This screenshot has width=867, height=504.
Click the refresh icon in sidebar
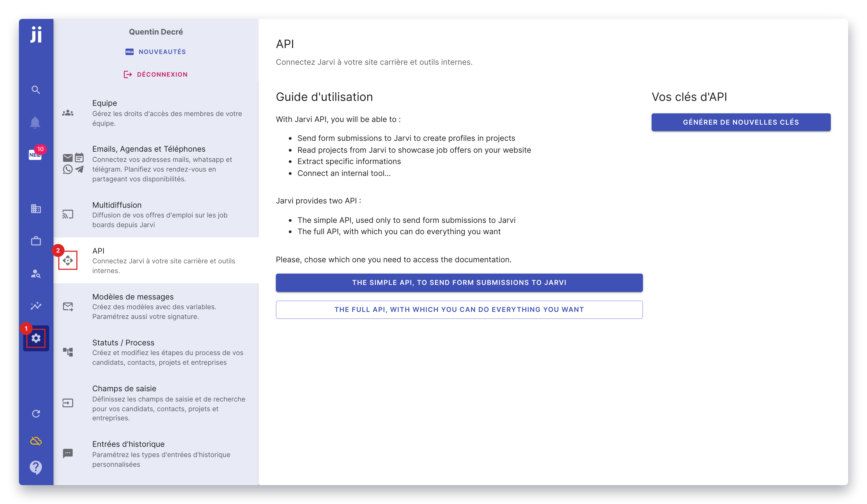coord(36,414)
